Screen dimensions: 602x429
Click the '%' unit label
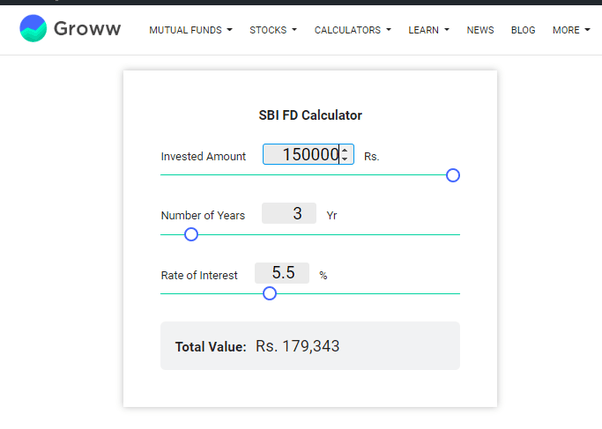pos(323,275)
